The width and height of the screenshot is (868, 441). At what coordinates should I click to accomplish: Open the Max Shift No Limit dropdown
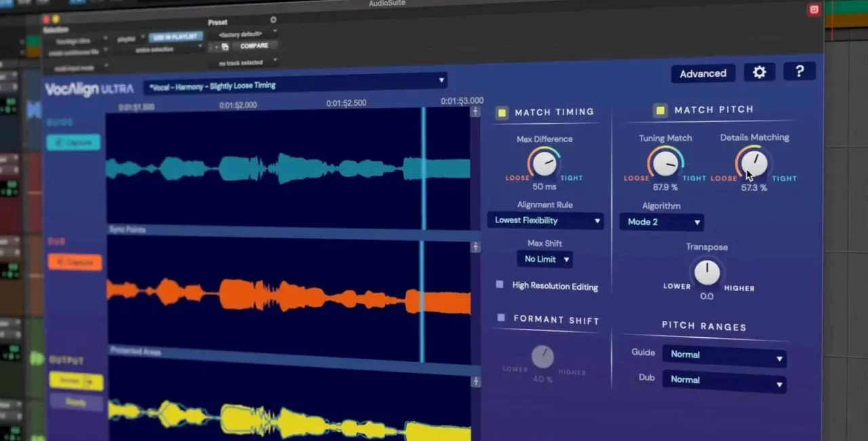(x=545, y=259)
